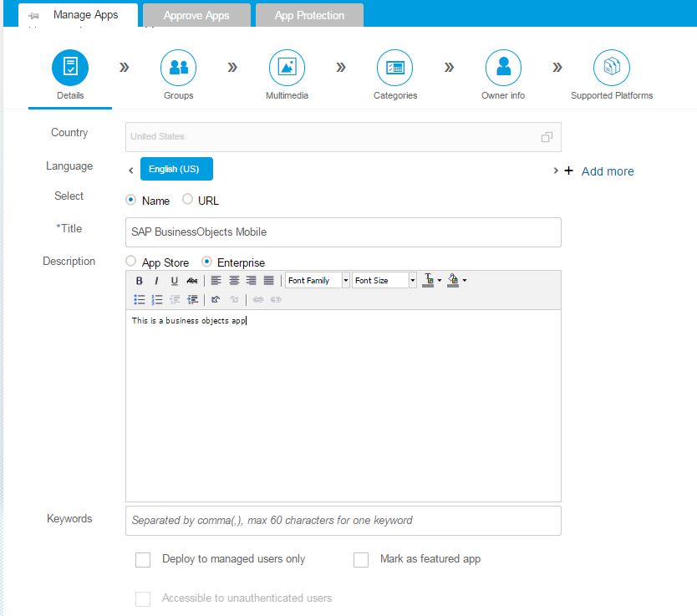The height and width of the screenshot is (616, 697).
Task: Click the Add more language link
Action: (607, 171)
